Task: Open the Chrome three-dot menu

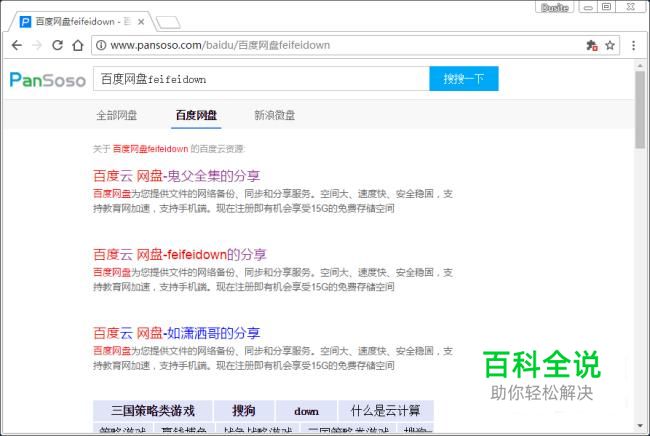Action: pos(633,45)
